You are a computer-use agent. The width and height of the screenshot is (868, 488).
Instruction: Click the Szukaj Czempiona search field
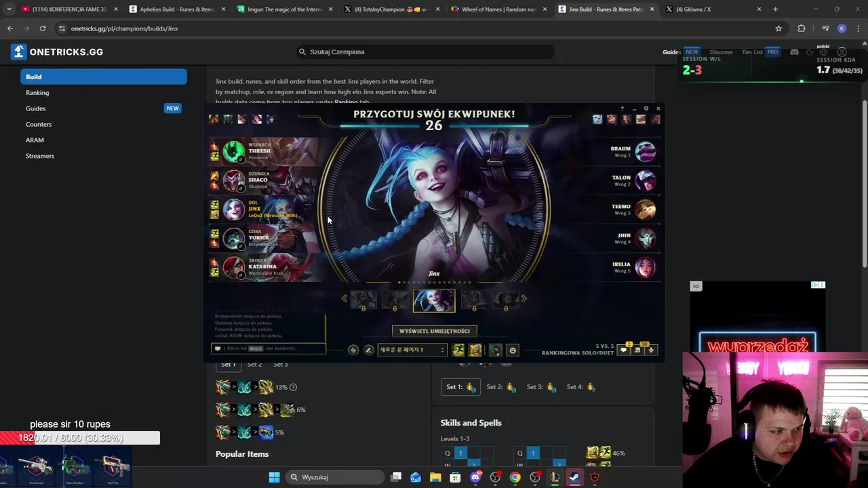point(426,52)
